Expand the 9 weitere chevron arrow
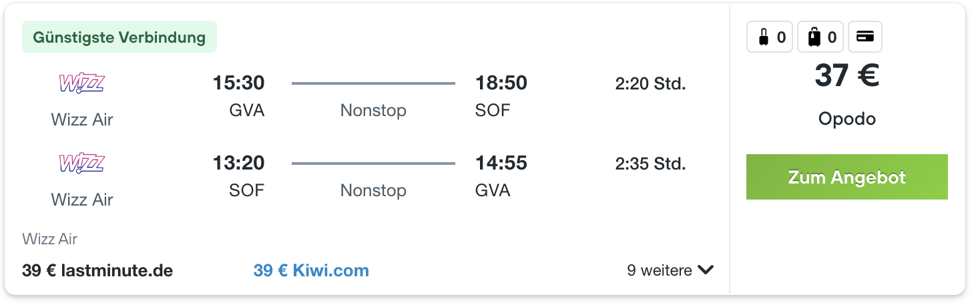The width and height of the screenshot is (980, 307). (706, 270)
